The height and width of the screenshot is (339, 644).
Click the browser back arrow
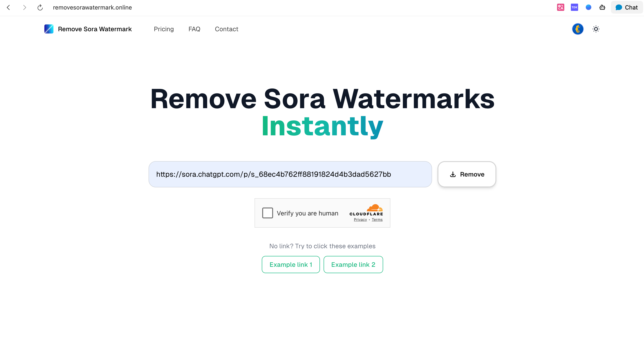[9, 7]
